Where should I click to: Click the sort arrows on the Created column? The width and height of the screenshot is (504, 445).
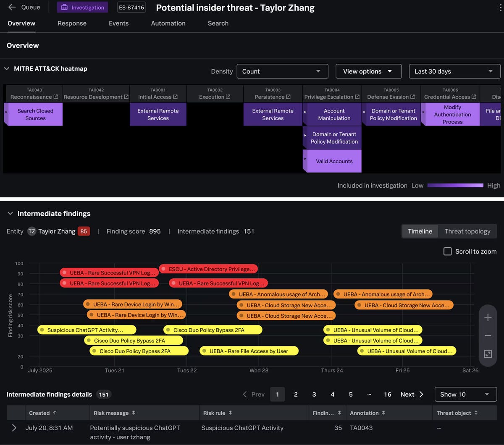[55, 413]
